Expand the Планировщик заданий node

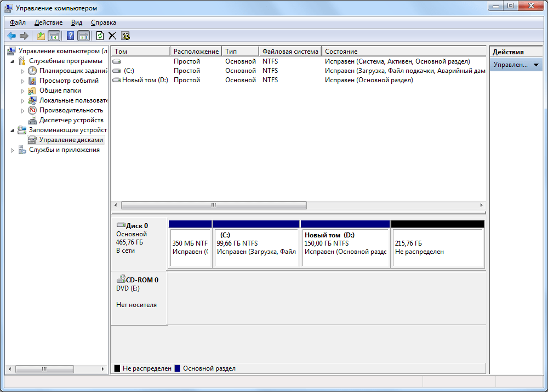pos(22,71)
